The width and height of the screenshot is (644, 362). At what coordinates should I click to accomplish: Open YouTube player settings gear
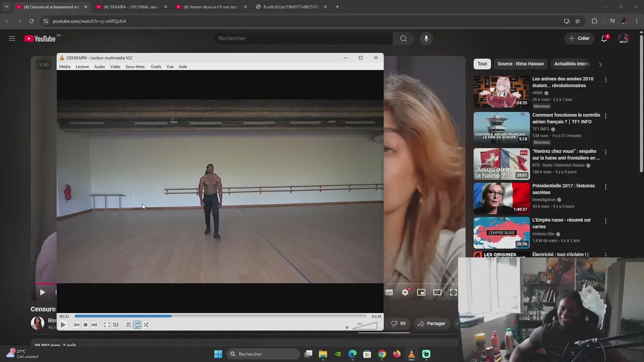coord(405,292)
